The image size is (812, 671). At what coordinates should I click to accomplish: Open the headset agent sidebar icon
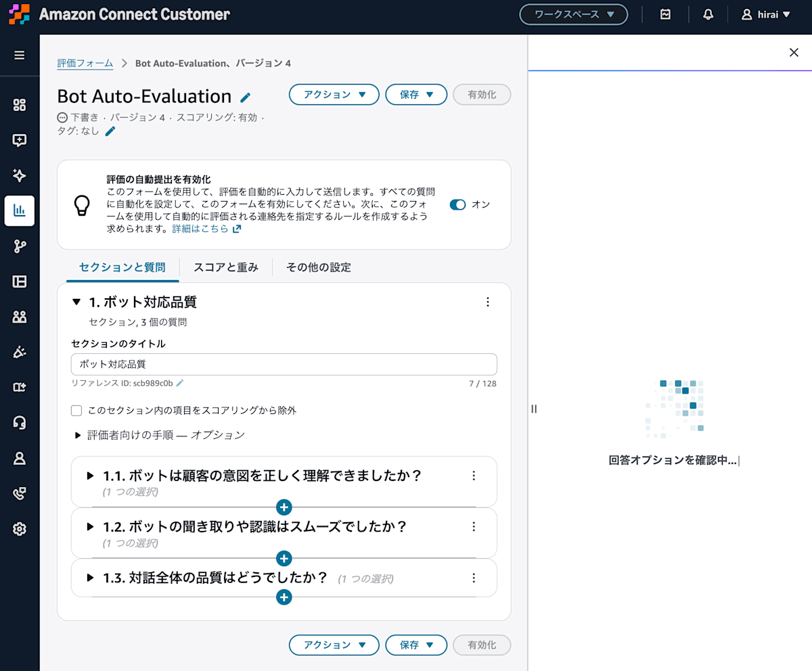click(20, 423)
